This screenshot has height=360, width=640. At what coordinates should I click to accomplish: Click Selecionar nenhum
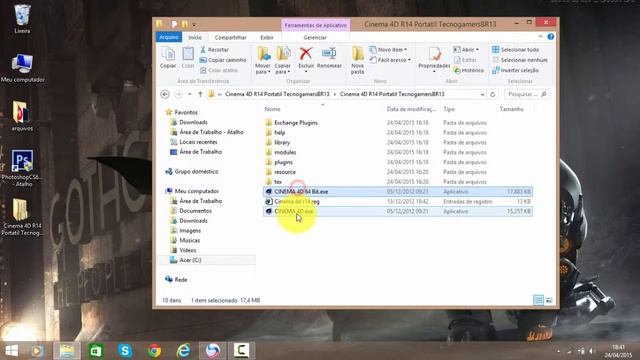(520, 60)
